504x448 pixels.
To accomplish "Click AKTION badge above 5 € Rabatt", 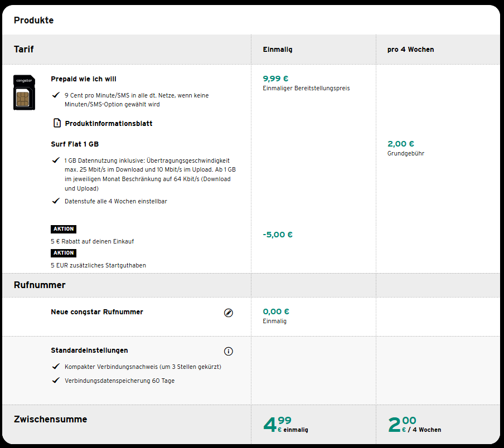I will pos(63,229).
